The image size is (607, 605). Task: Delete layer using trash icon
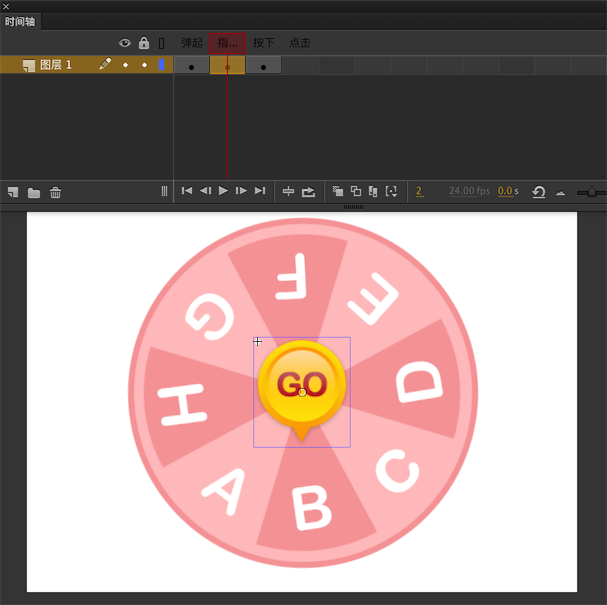pos(56,192)
